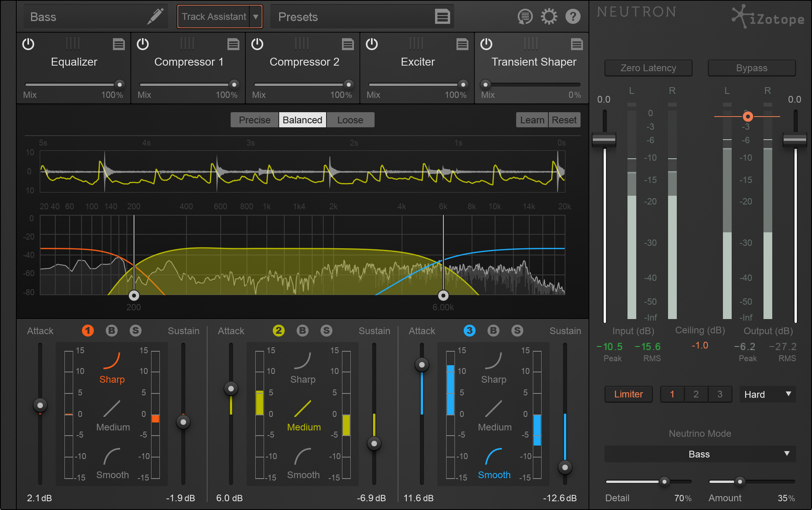Select Sharp contour icon in band 1

[x=112, y=361]
